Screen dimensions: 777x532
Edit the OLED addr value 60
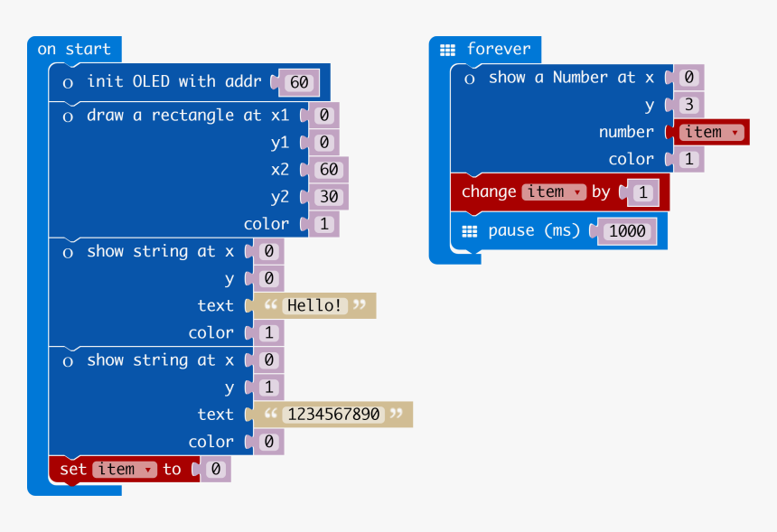pyautogui.click(x=299, y=82)
